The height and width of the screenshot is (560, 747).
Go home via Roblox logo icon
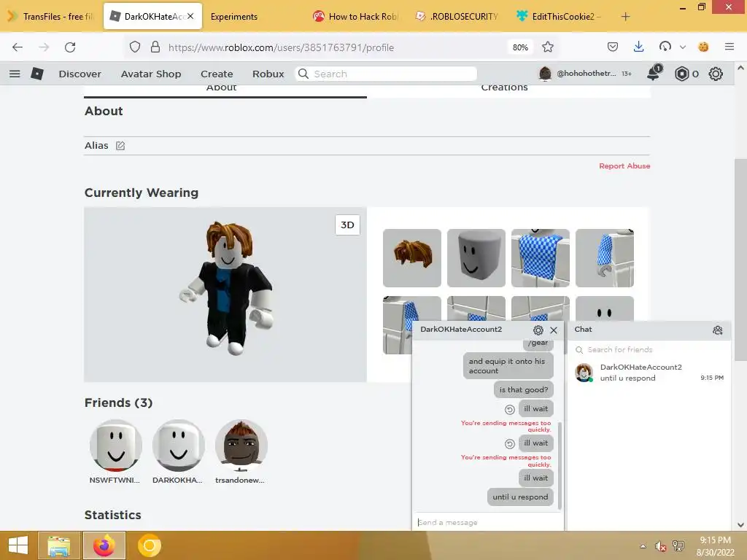37,74
